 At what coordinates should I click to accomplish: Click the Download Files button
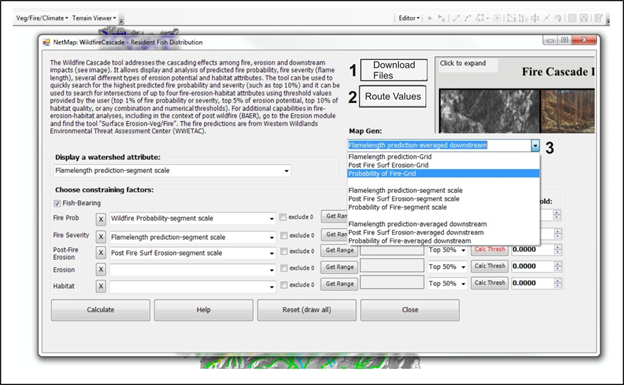[394, 70]
